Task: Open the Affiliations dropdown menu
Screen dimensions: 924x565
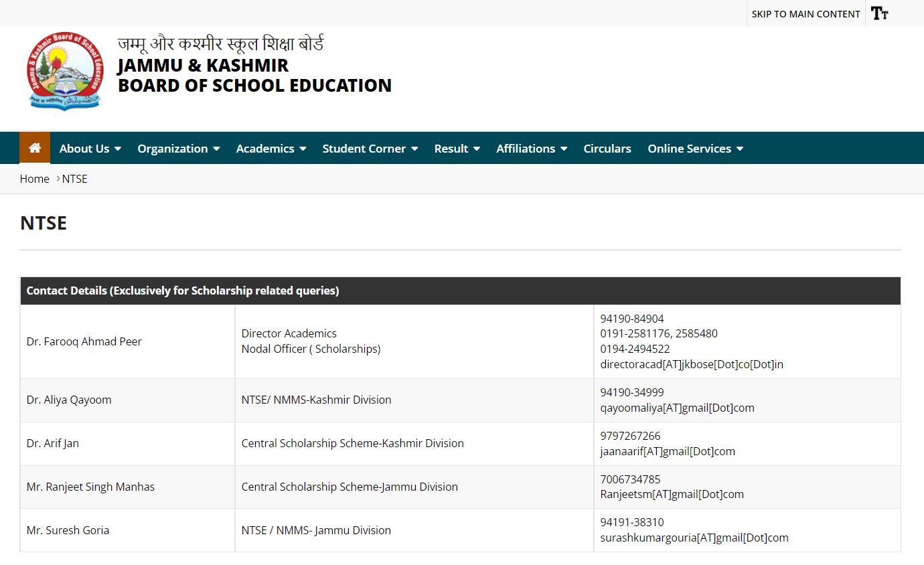Action: [532, 149]
